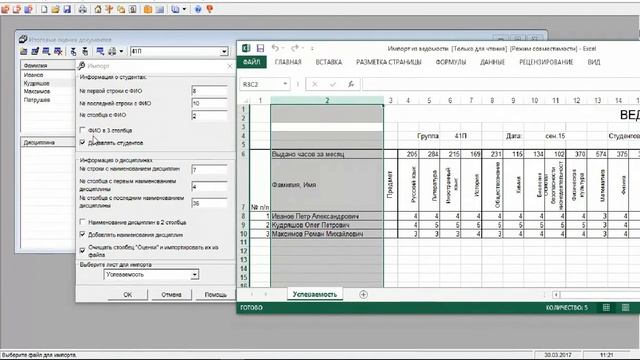Open the ФОРМУЛЫ ribbon tab

(x=451, y=62)
